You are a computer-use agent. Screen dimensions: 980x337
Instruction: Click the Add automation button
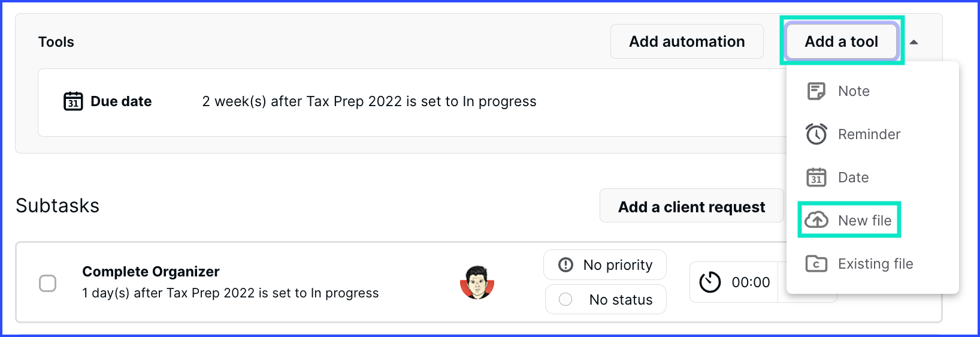coord(687,41)
